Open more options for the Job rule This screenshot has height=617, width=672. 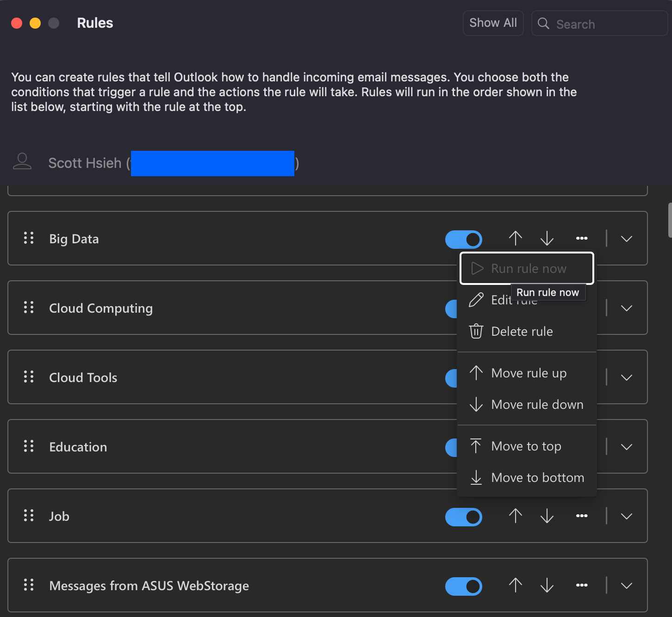(582, 516)
